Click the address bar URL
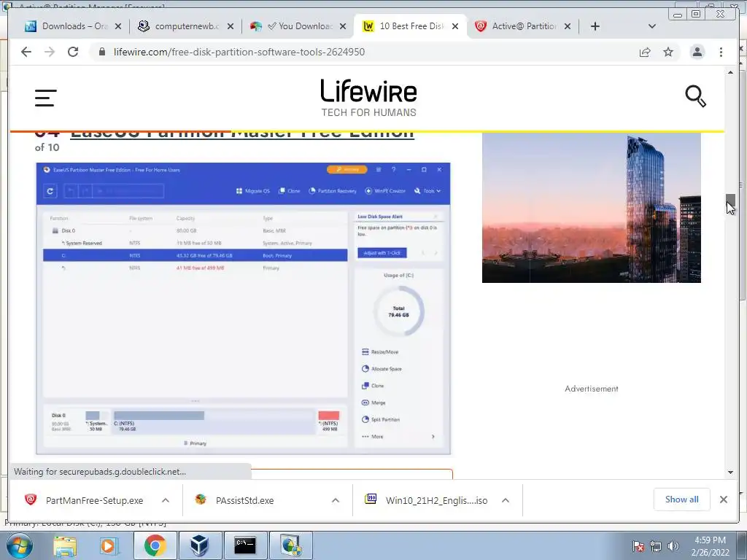The height and width of the screenshot is (560, 747). 239,52
